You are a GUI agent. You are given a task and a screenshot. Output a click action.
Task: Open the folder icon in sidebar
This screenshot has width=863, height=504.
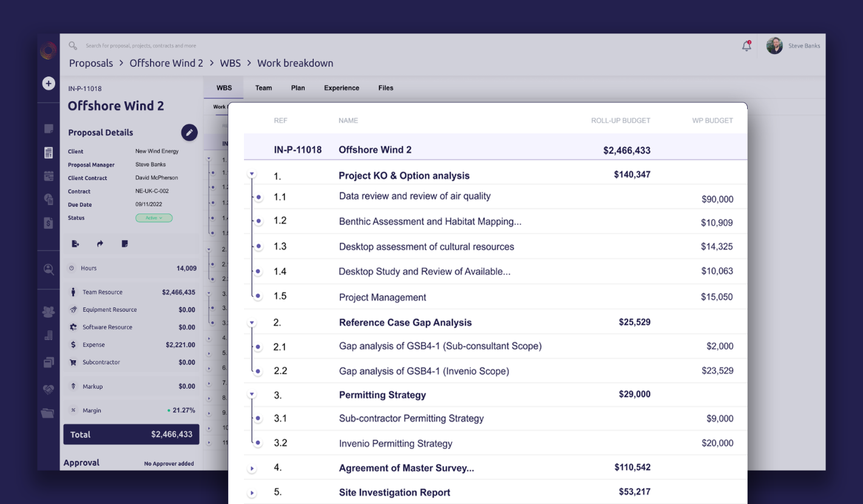49,413
